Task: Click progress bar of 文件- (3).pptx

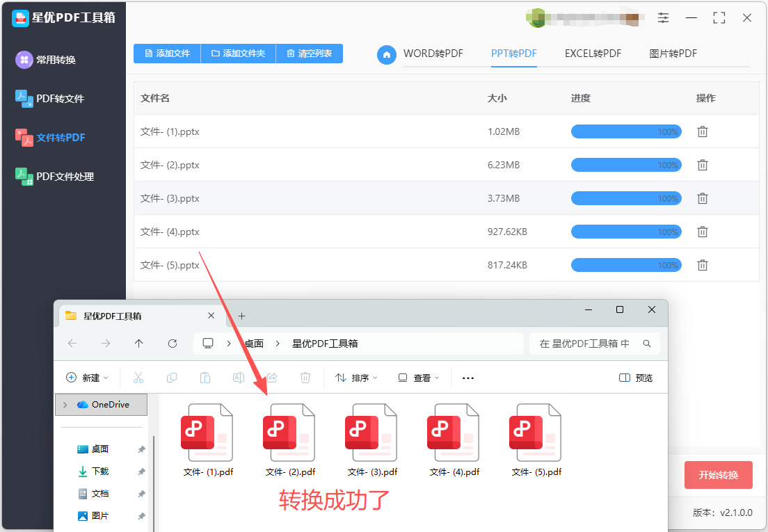Action: (x=626, y=198)
